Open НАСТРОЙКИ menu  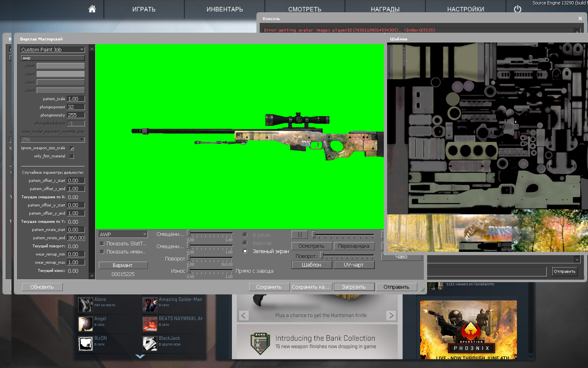465,9
